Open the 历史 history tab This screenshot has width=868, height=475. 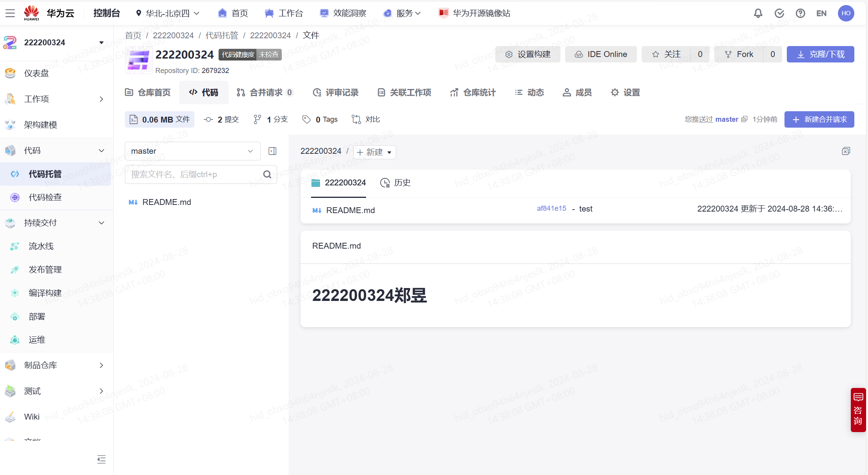[395, 183]
